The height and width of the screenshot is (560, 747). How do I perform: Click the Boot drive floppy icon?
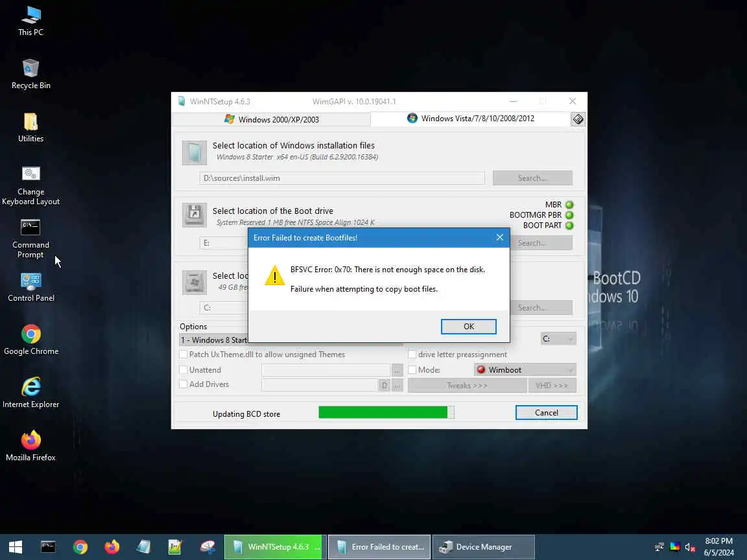195,215
